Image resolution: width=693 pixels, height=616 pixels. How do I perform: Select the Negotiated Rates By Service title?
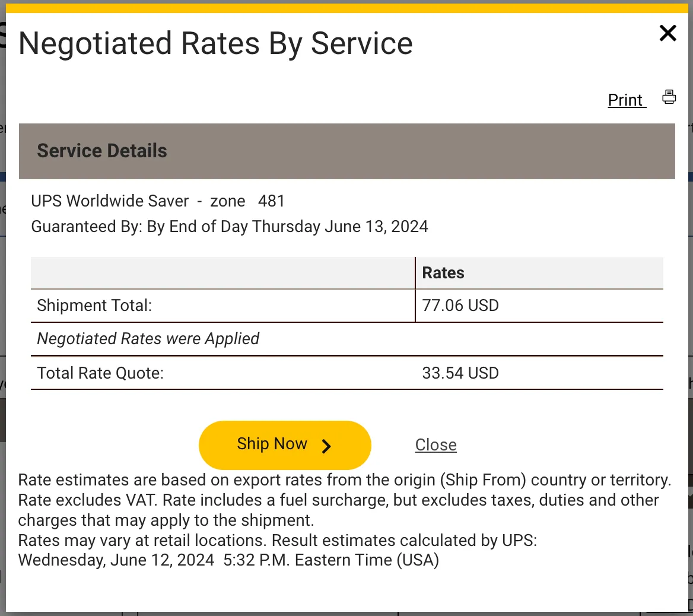[215, 43]
